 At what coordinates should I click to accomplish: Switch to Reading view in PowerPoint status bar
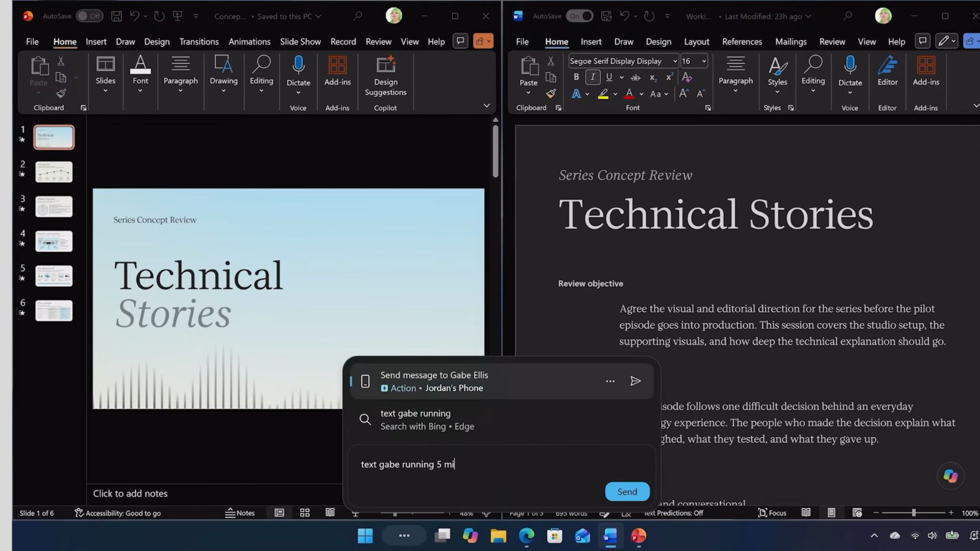pyautogui.click(x=330, y=513)
